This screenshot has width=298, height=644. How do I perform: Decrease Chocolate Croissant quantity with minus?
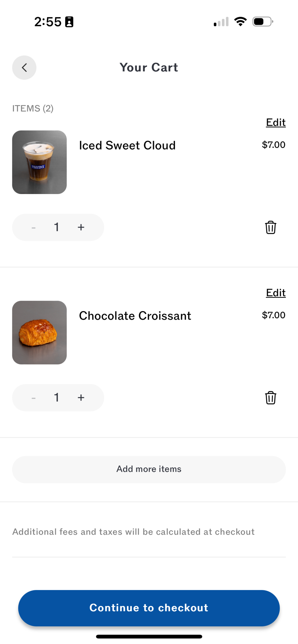(34, 398)
